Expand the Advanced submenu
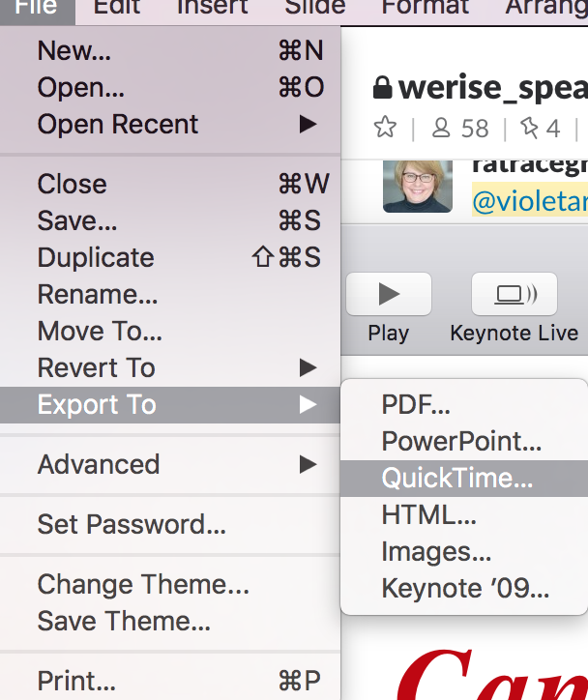Image resolution: width=588 pixels, height=700 pixels. [170, 464]
